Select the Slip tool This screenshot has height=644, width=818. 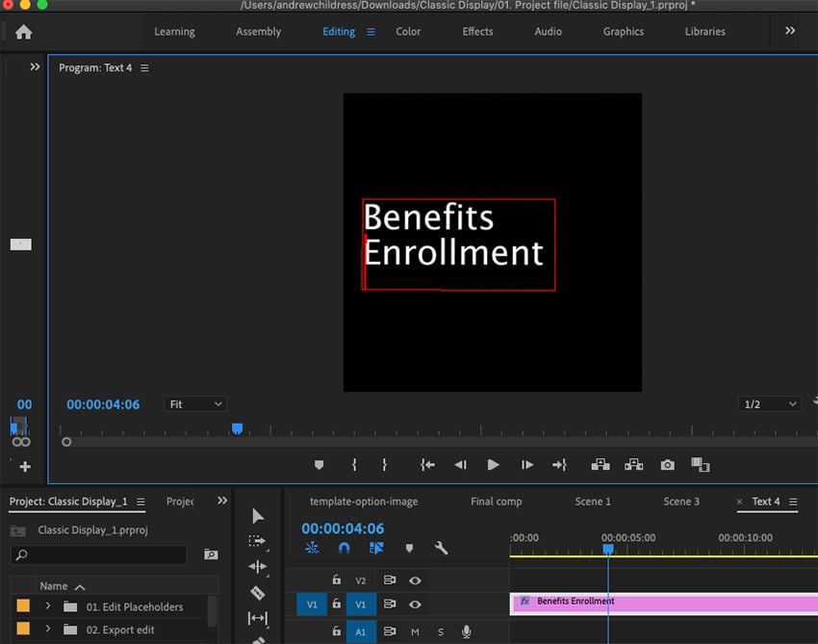[257, 618]
